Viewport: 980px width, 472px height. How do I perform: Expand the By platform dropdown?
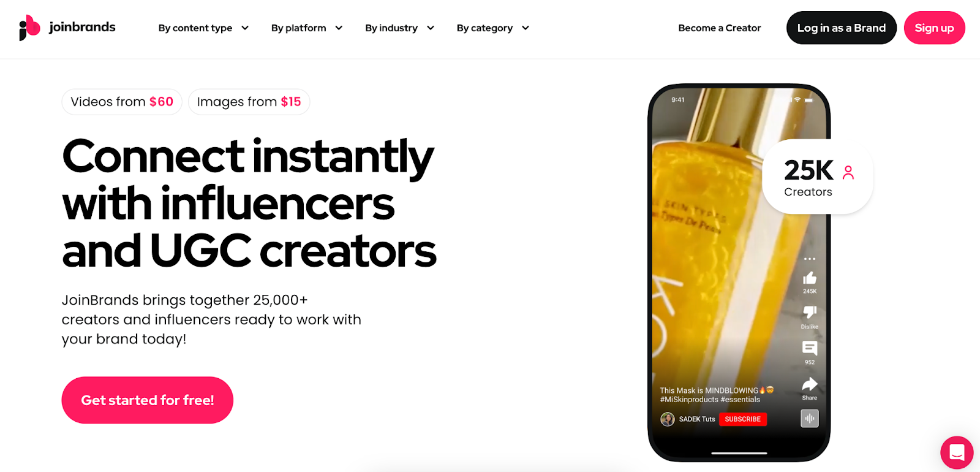pos(307,28)
